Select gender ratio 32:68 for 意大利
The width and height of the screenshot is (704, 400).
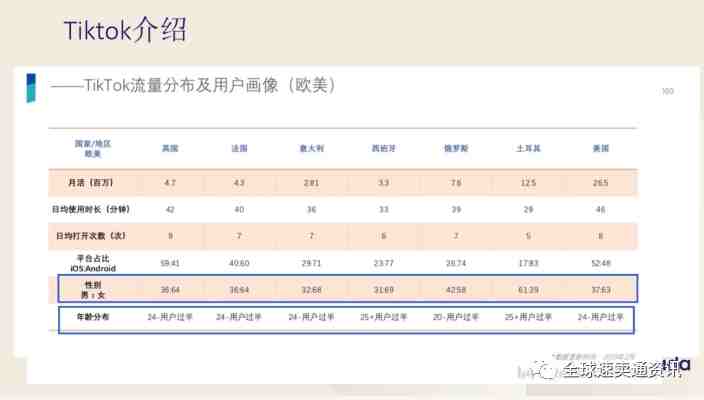click(x=312, y=290)
